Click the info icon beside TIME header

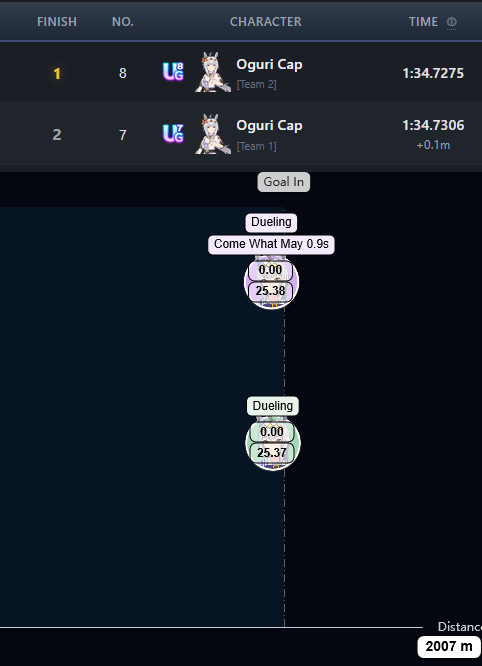coord(451,22)
